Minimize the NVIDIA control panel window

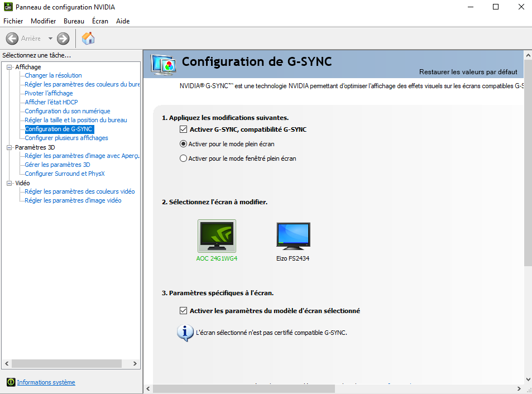470,7
